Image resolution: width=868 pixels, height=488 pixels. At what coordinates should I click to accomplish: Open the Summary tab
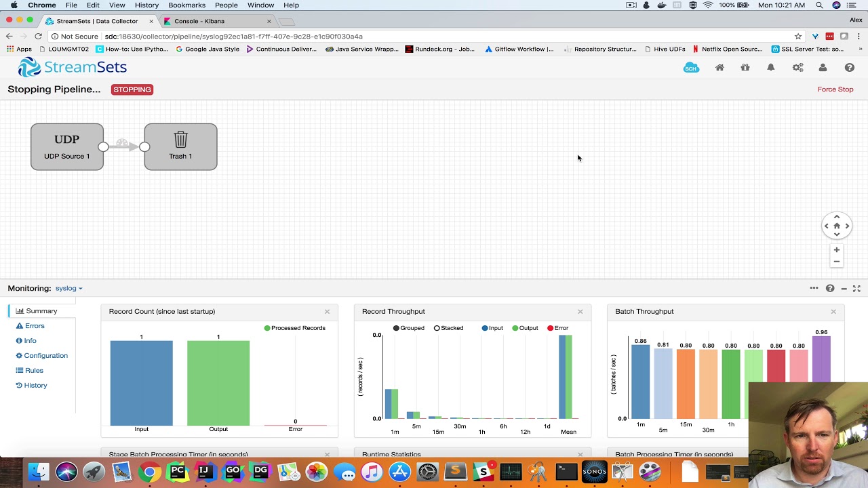point(37,311)
